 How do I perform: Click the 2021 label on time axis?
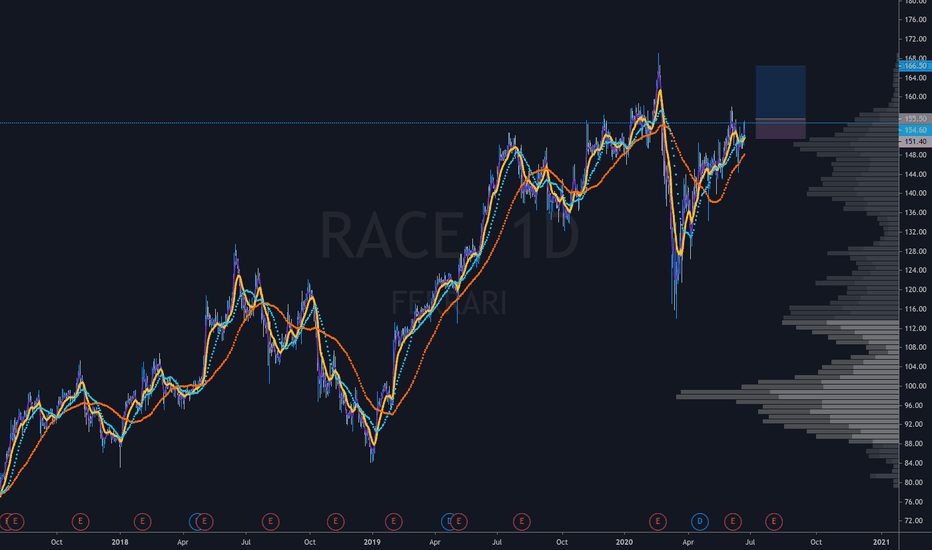click(x=881, y=542)
